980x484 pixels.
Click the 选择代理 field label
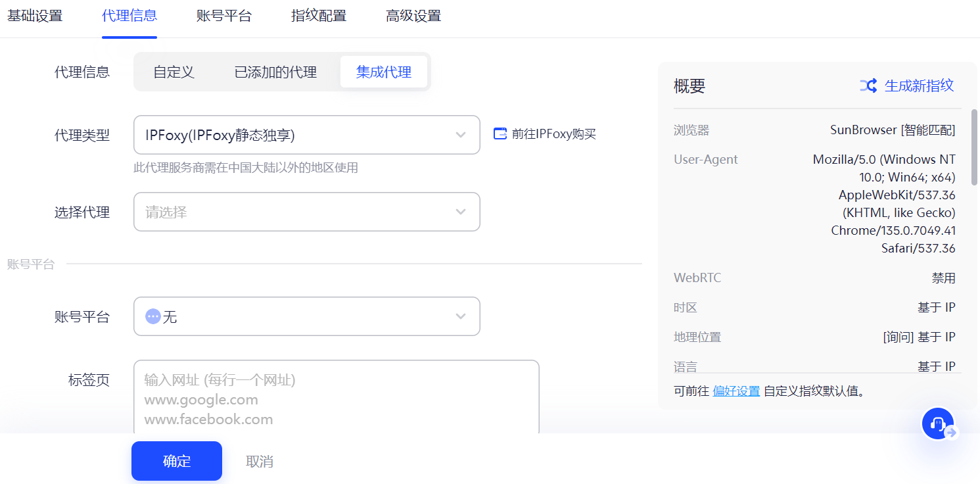[x=82, y=212]
